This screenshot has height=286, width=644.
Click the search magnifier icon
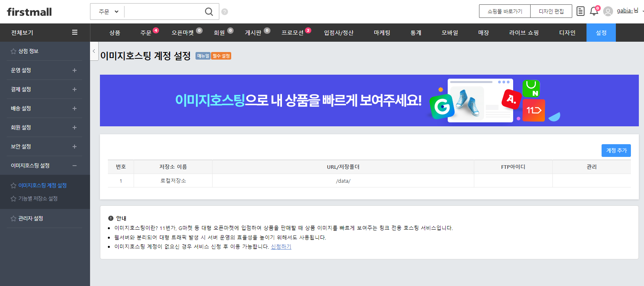coord(209,12)
